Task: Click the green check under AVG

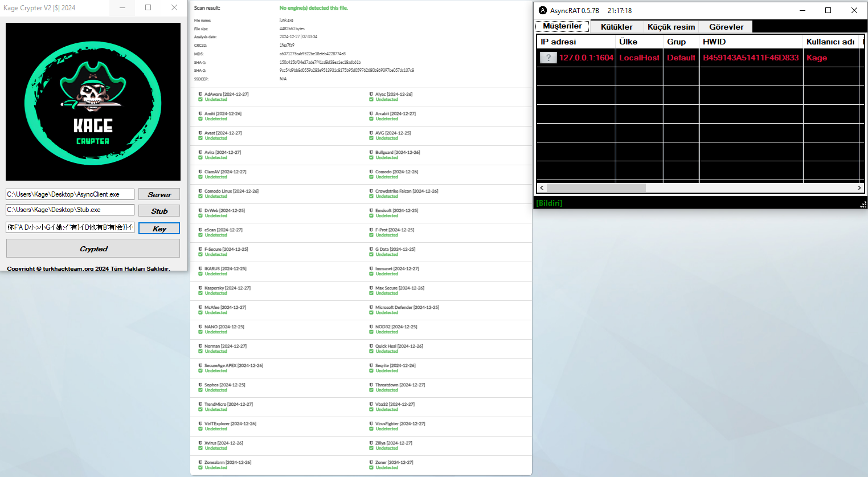Action: tap(371, 138)
